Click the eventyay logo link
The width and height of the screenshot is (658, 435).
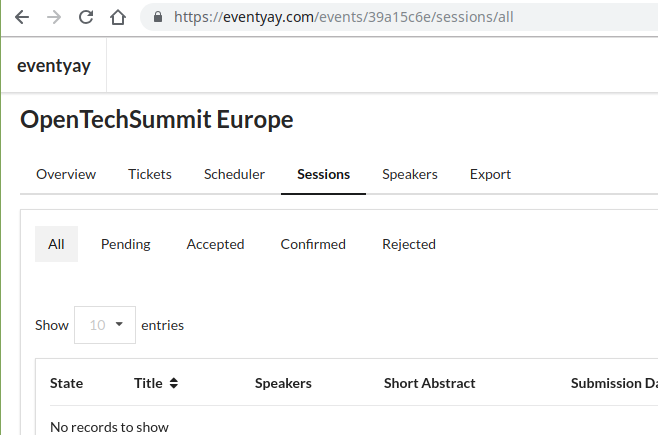[54, 66]
